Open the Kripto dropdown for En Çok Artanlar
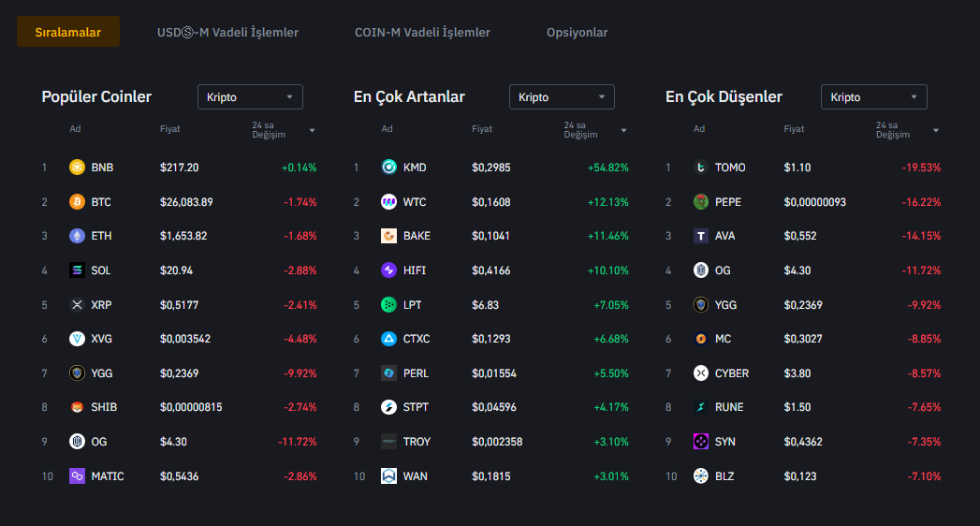This screenshot has height=526, width=980. tap(562, 97)
